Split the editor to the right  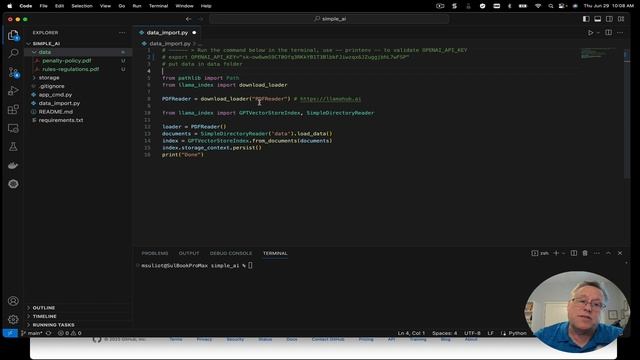(x=609, y=33)
